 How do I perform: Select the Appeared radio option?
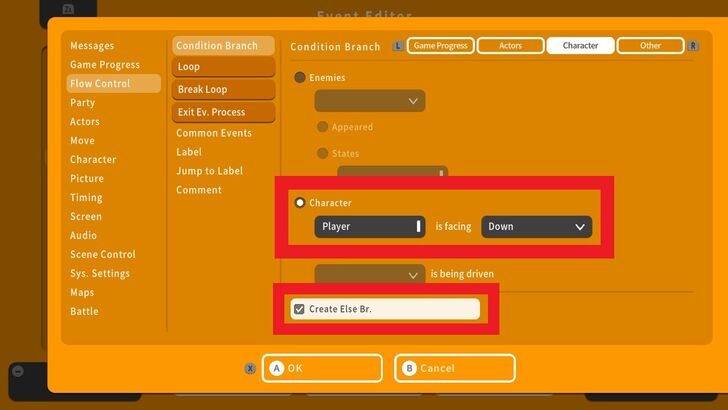[x=323, y=127]
